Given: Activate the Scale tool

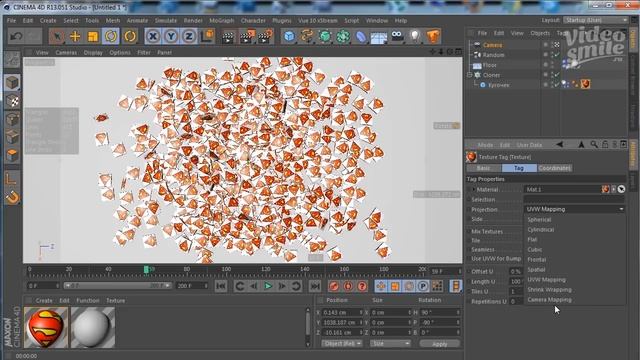Looking at the screenshot, I should click(93, 37).
